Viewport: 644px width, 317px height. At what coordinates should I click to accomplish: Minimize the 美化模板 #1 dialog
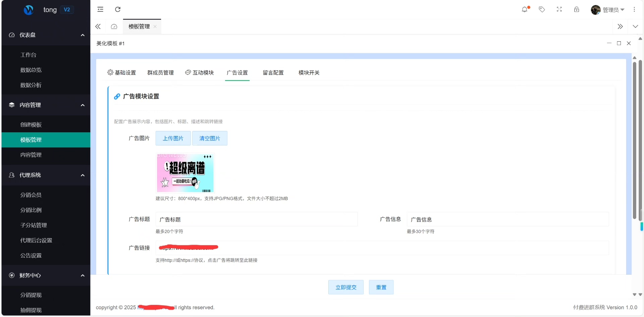[x=609, y=43]
